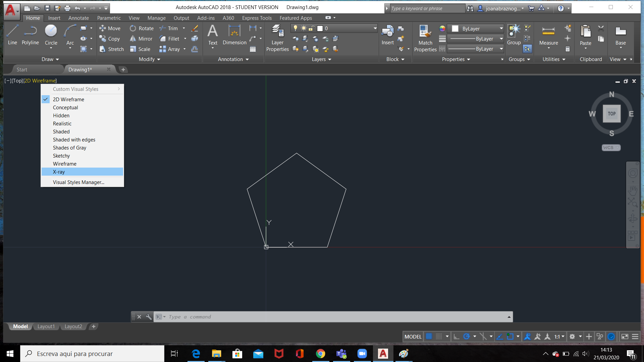Click the Stretch tool
Screen dimensions: 644x362
112,49
